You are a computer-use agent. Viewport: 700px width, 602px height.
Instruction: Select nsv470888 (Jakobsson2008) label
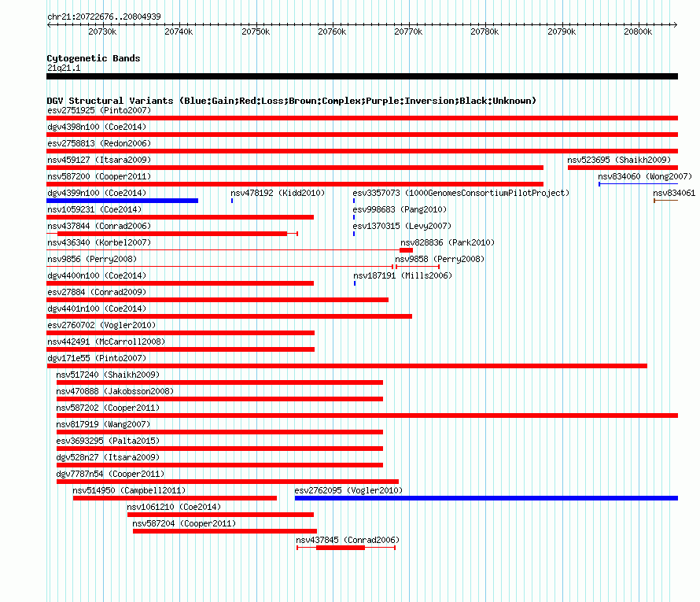pyautogui.click(x=115, y=391)
